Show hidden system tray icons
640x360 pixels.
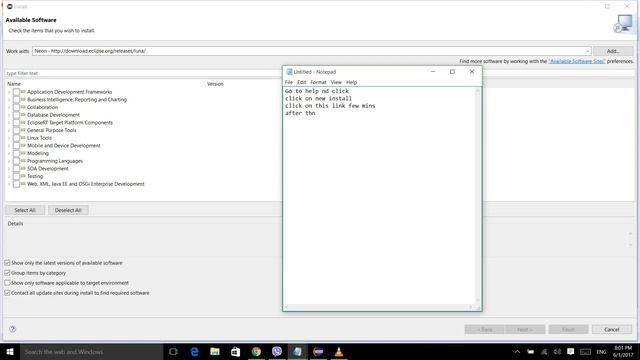pos(517,352)
